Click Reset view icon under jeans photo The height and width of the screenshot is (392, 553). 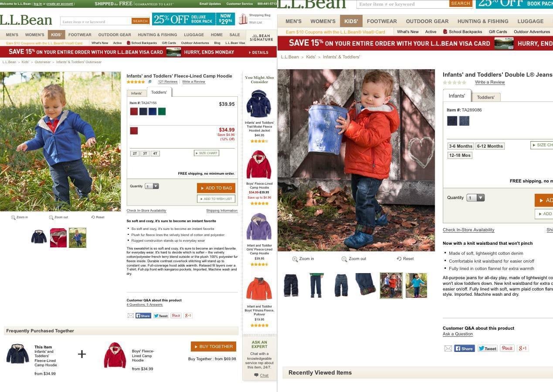399,259
